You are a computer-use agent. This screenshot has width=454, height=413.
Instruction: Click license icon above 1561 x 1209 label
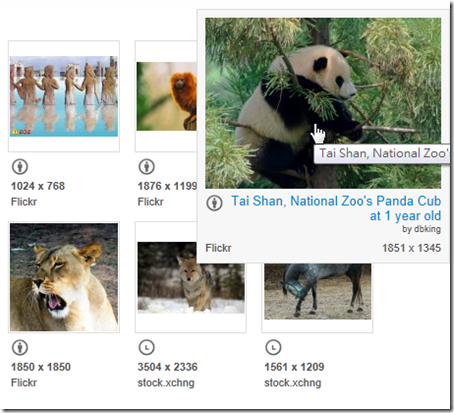(273, 348)
